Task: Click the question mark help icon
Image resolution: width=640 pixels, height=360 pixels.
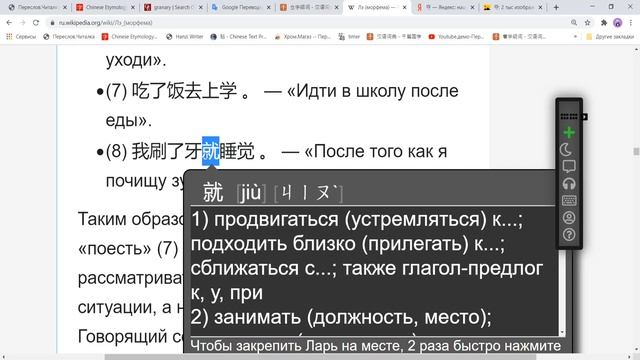Action: coord(569,235)
